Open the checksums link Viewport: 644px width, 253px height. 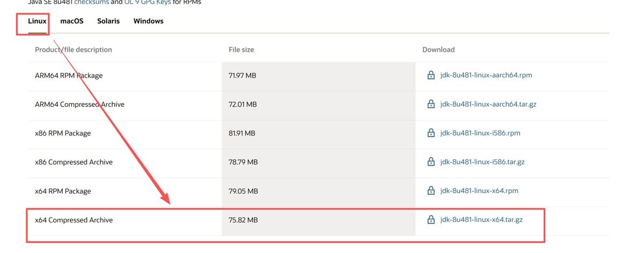click(x=91, y=2)
